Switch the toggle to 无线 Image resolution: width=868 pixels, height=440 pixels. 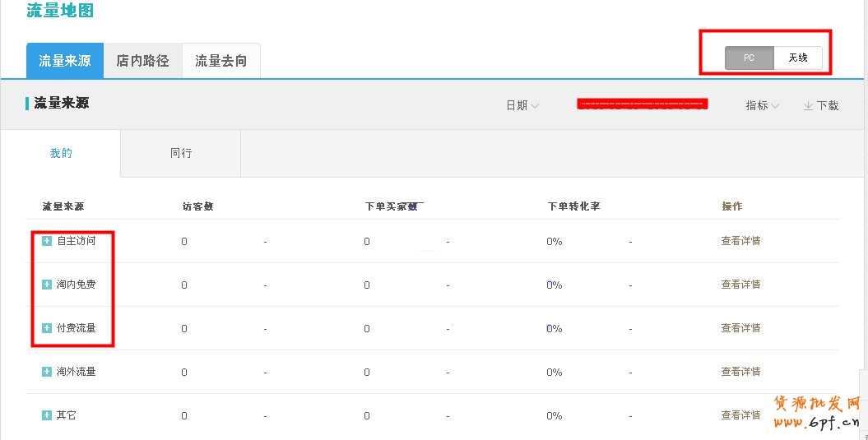(798, 58)
